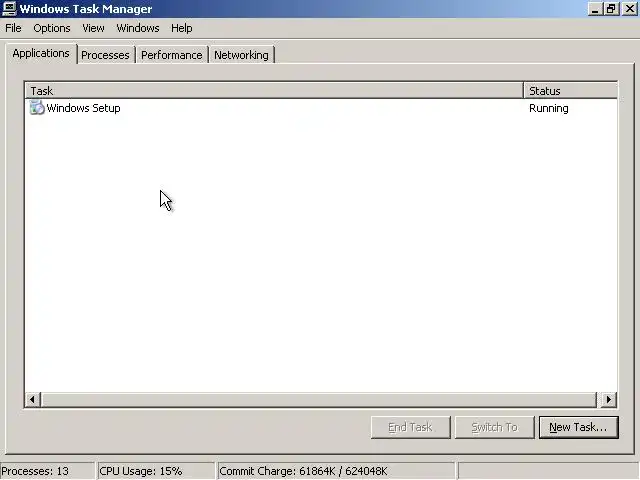
Task: Click the End Task button
Action: (x=411, y=427)
